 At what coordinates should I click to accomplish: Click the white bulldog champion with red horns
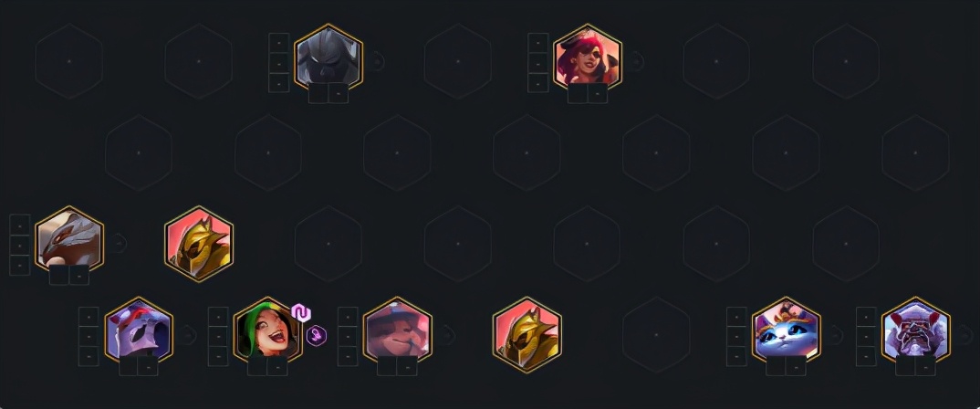[915, 330]
